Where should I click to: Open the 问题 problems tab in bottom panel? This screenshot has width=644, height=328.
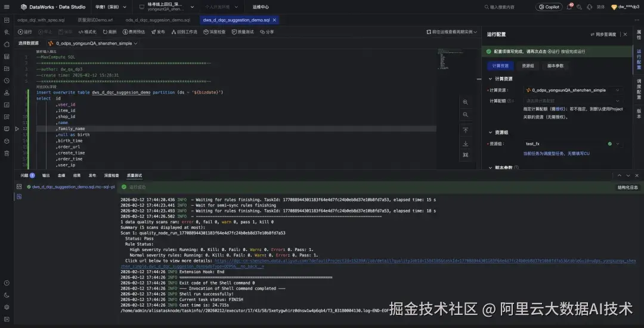tap(27, 175)
